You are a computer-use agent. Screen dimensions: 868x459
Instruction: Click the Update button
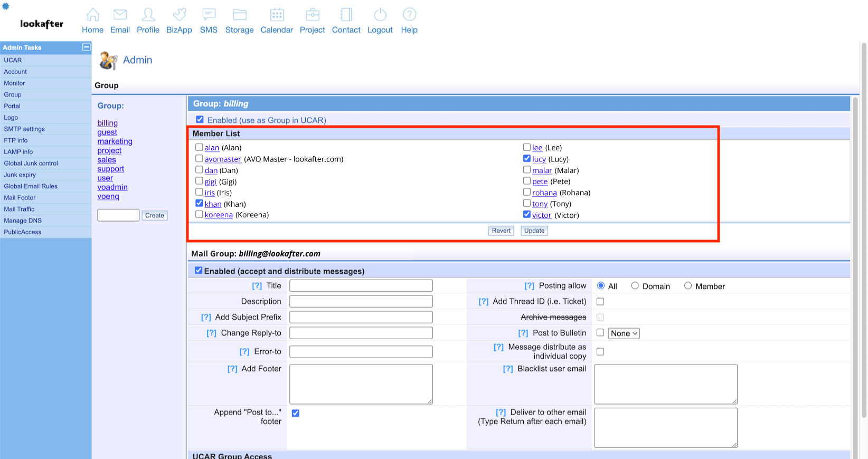click(x=534, y=231)
